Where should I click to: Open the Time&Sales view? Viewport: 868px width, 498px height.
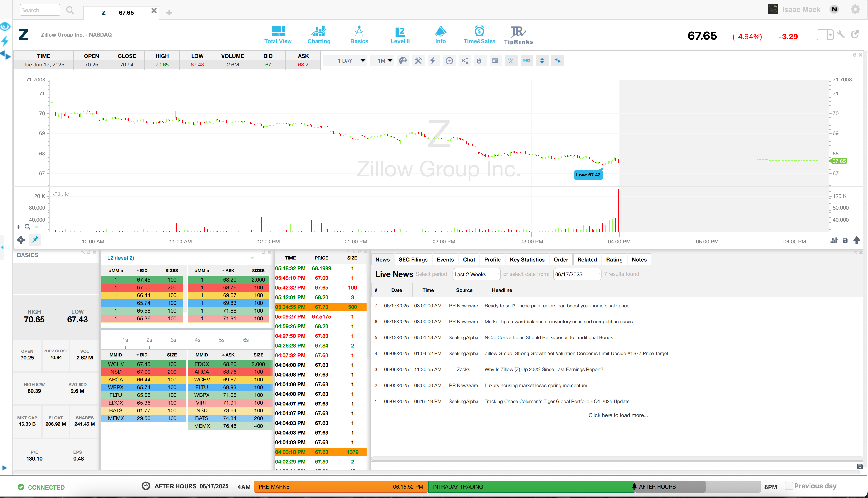479,35
